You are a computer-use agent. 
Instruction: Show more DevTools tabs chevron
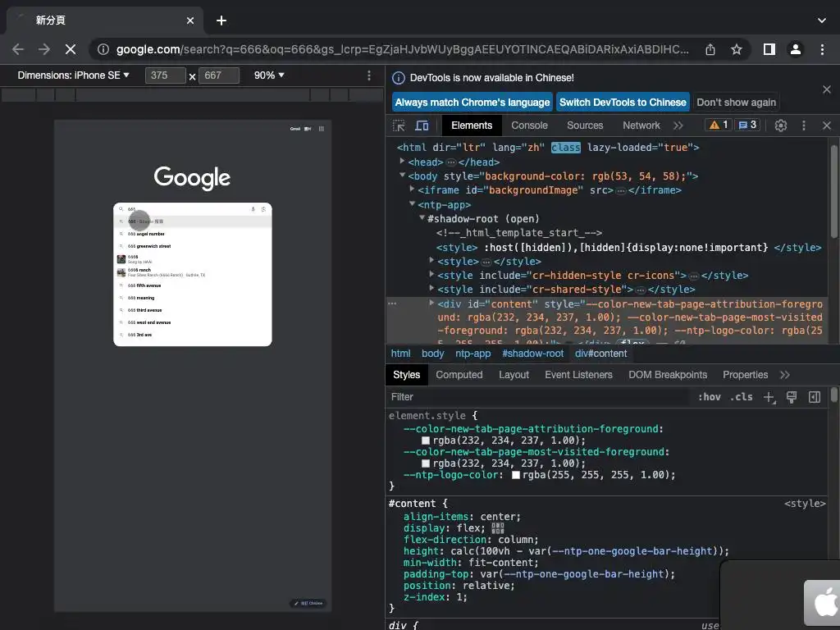(678, 126)
